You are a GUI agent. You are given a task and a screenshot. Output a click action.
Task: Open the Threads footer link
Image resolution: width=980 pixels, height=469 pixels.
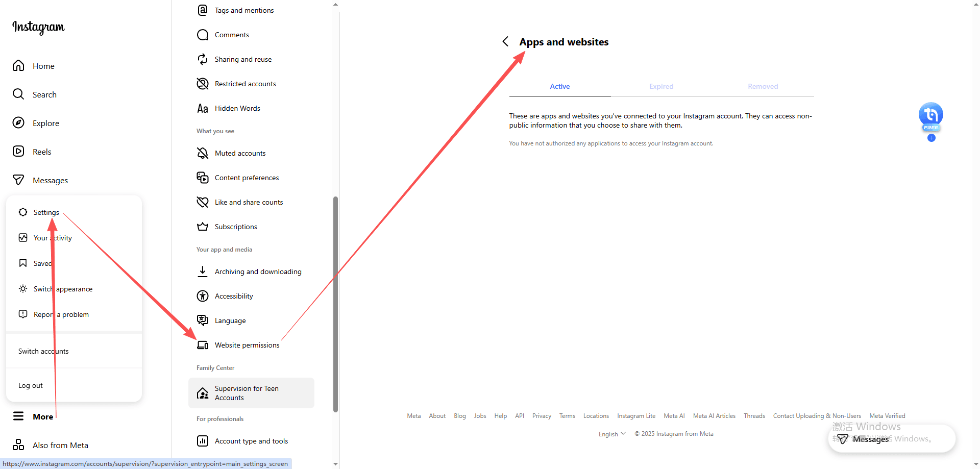(x=754, y=416)
